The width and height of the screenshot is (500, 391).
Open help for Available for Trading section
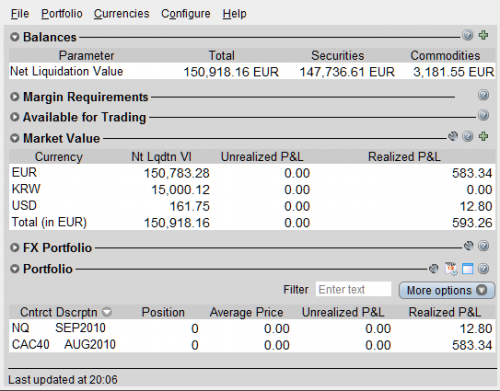(x=483, y=115)
